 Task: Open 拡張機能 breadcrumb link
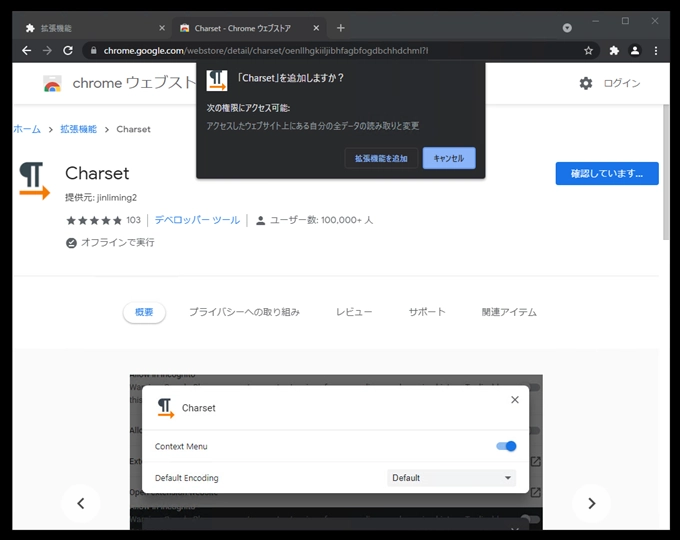[78, 129]
